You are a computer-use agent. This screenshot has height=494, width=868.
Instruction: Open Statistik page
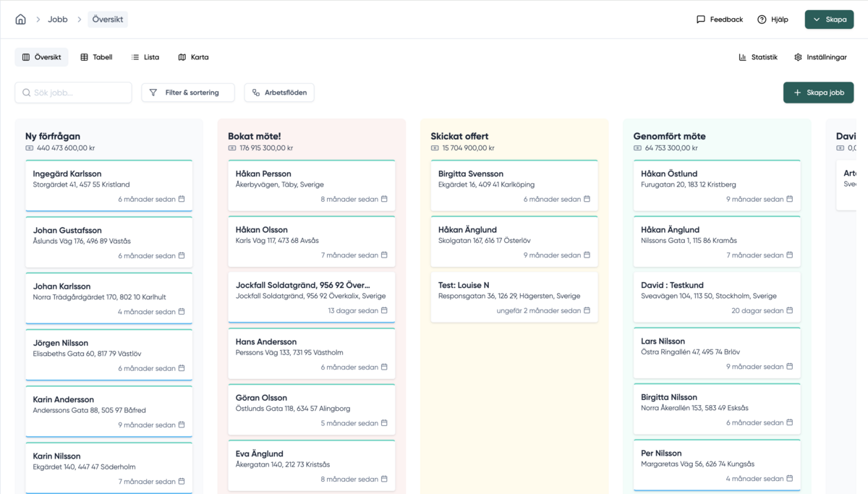(757, 57)
